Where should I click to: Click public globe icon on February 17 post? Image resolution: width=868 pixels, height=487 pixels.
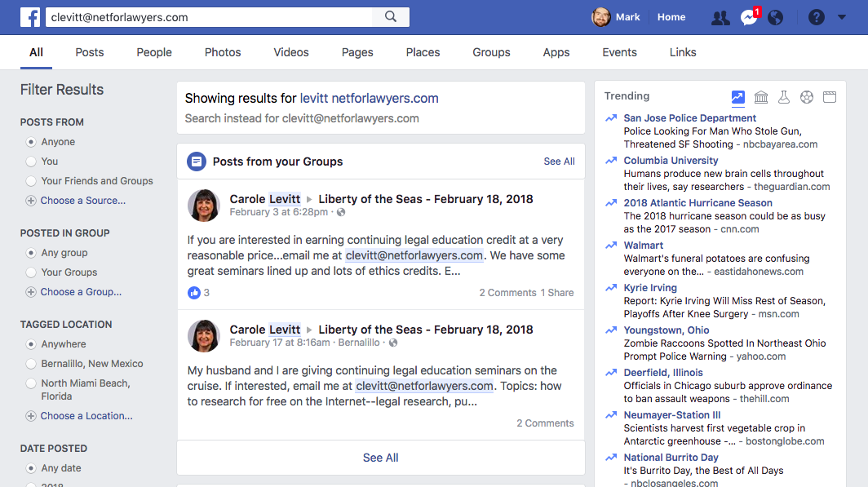pyautogui.click(x=393, y=343)
